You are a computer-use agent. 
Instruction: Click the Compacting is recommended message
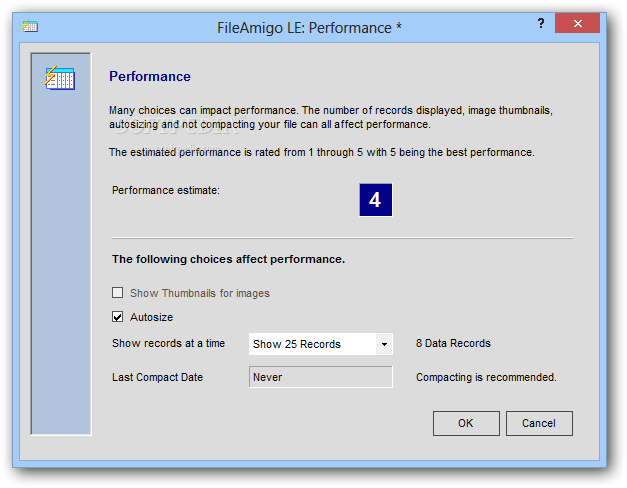(x=486, y=377)
